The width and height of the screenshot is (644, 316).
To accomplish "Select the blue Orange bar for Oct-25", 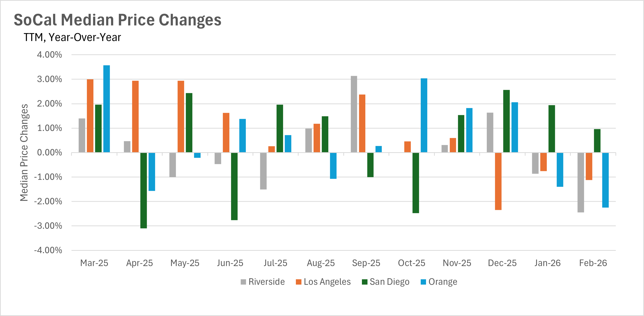I will pyautogui.click(x=424, y=115).
